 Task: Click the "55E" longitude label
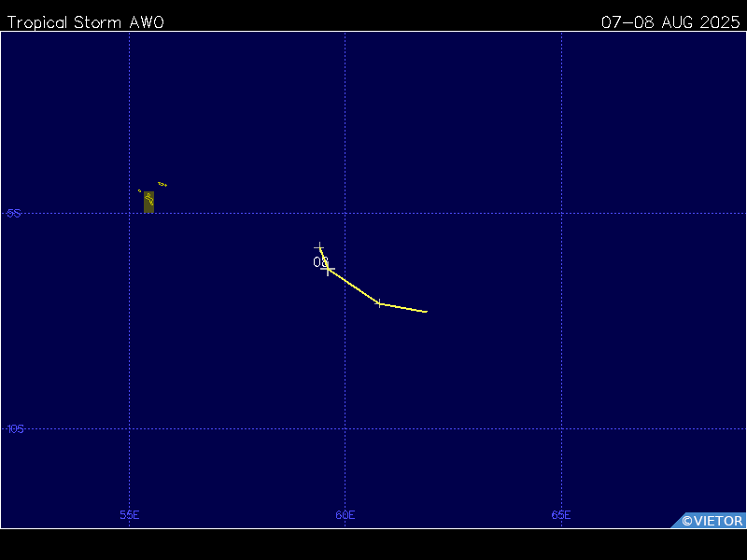point(130,514)
